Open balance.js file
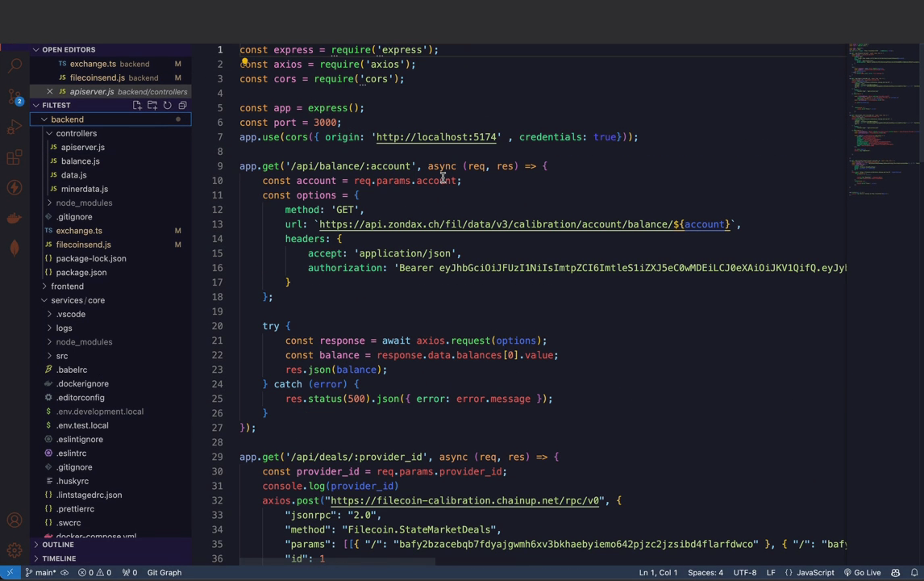The image size is (924, 581). coord(110,161)
